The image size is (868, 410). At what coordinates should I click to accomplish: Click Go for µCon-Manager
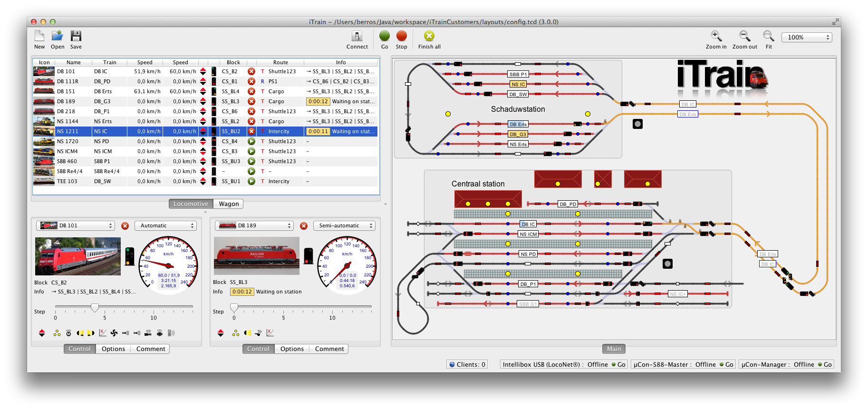pos(825,364)
